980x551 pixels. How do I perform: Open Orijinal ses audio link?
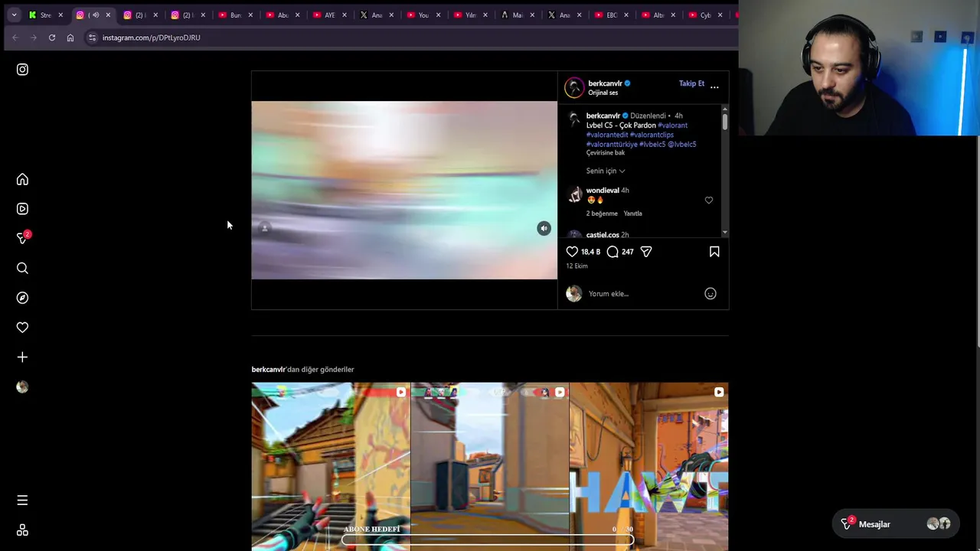tap(603, 93)
